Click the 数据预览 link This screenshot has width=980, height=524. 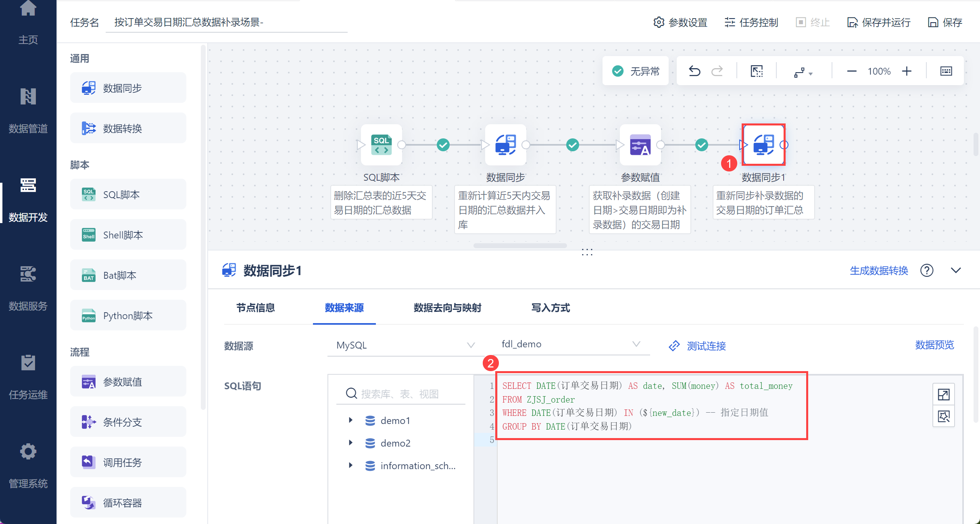click(934, 345)
